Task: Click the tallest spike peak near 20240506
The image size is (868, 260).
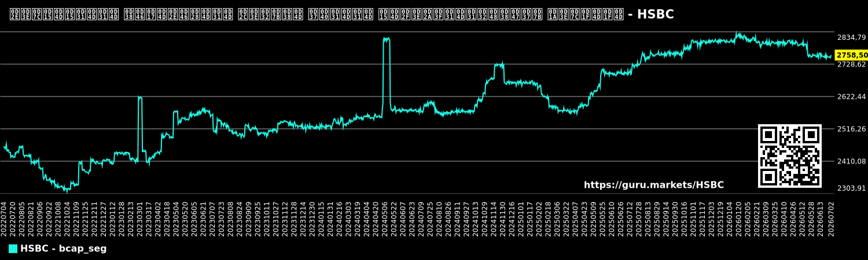Action: coord(387,39)
